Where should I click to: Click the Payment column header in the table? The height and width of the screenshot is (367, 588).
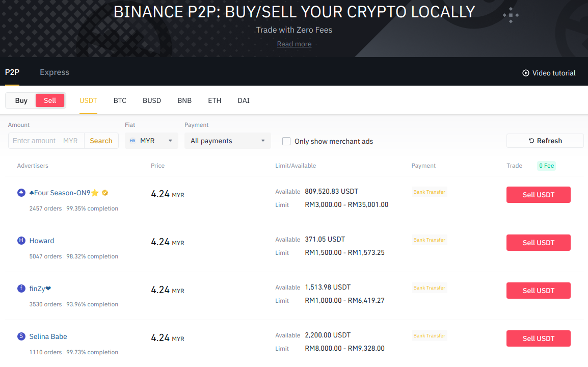(423, 166)
